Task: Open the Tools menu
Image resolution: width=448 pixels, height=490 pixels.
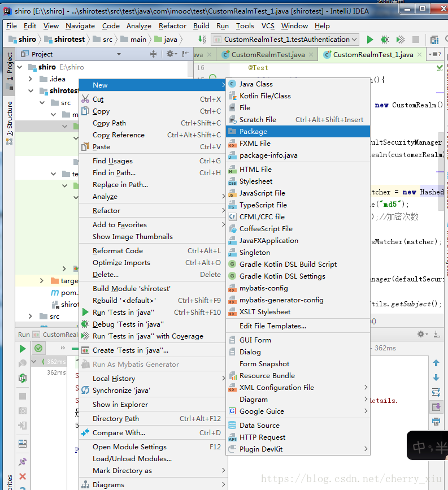Action: coord(245,26)
